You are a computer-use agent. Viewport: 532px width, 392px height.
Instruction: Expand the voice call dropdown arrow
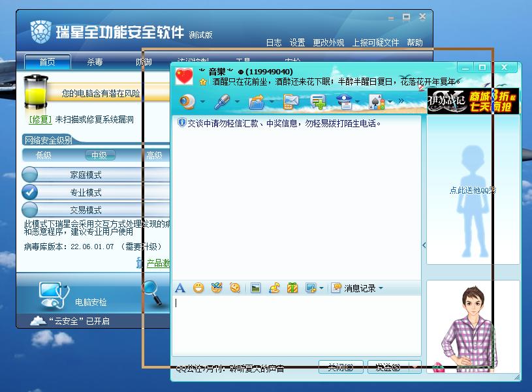click(237, 101)
